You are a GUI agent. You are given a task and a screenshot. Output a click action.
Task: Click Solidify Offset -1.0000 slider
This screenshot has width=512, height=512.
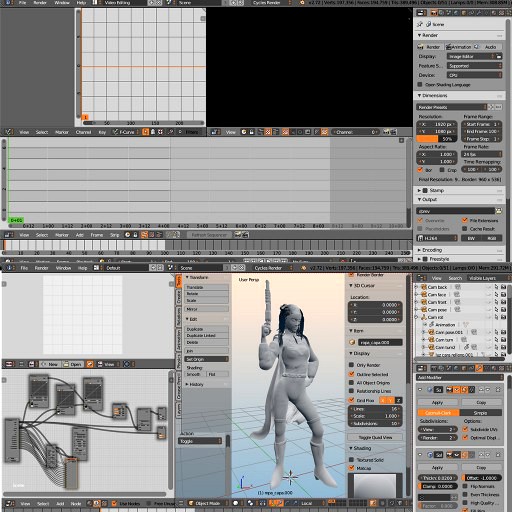click(x=482, y=478)
